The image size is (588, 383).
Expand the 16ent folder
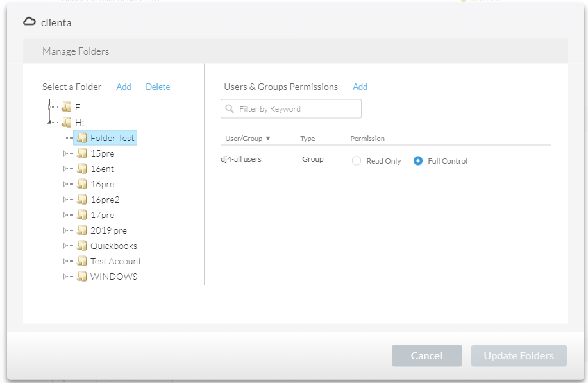click(x=65, y=169)
